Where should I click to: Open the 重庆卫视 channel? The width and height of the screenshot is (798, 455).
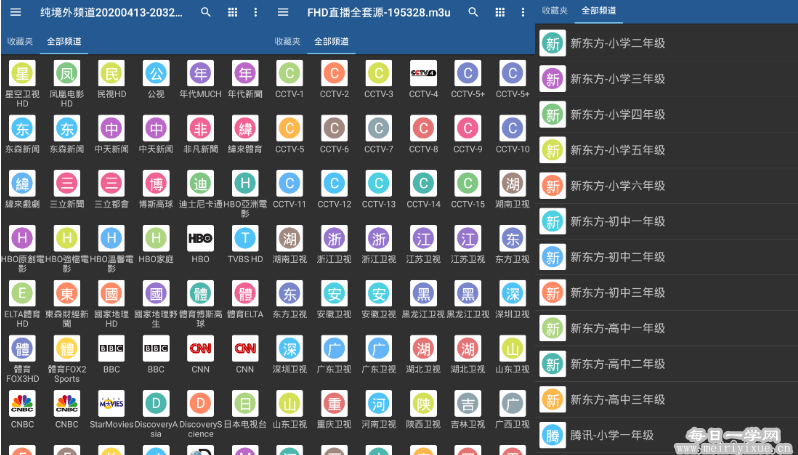(x=334, y=409)
